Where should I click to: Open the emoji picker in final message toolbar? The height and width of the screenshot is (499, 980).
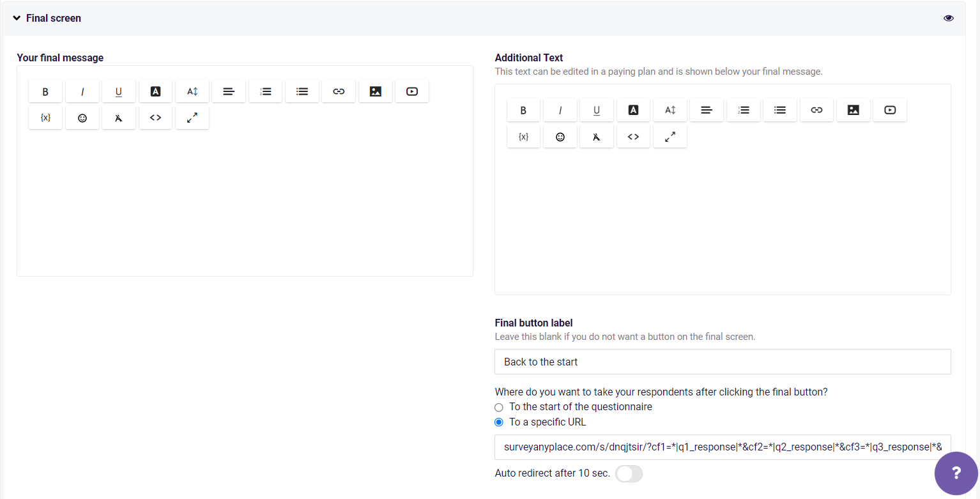(x=82, y=117)
